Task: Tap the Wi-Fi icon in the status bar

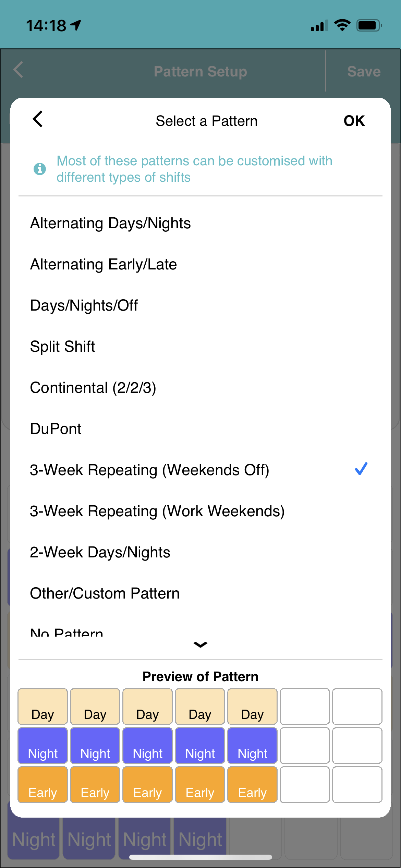Action: [x=342, y=24]
